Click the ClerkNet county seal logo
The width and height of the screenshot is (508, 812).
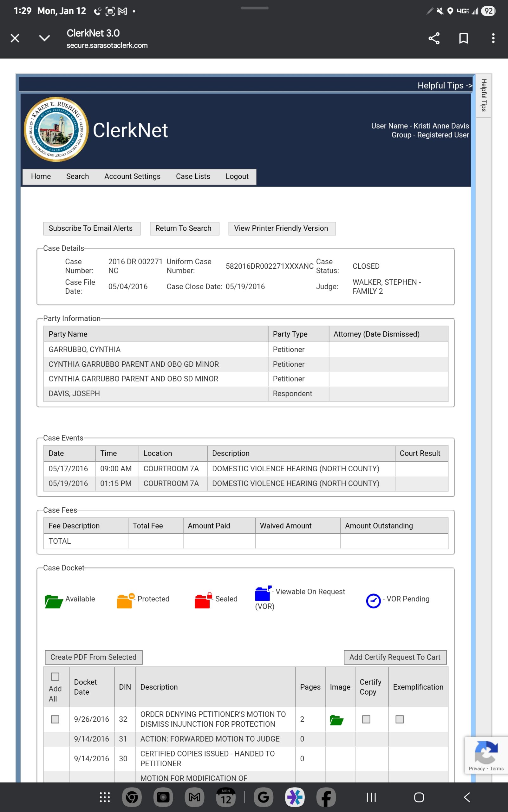[56, 129]
